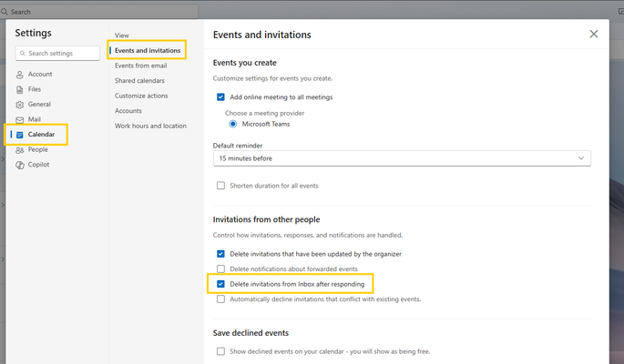Select Microsoft Teams radio button
Image resolution: width=624 pixels, height=364 pixels.
233,124
